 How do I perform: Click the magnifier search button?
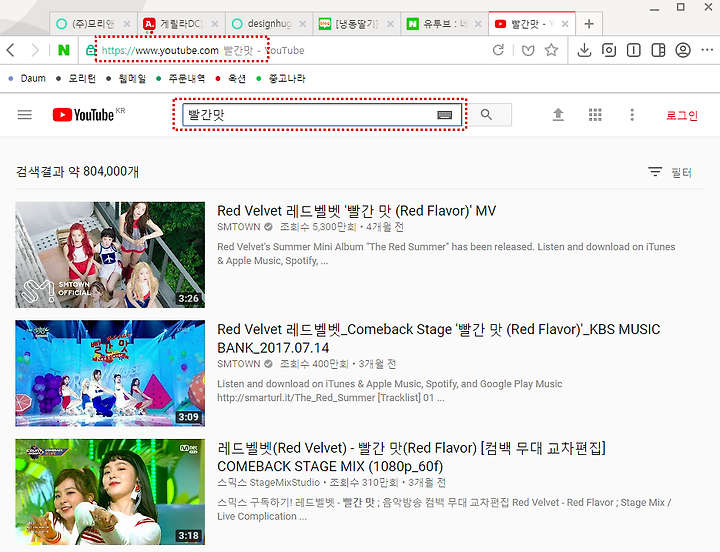tap(487, 114)
